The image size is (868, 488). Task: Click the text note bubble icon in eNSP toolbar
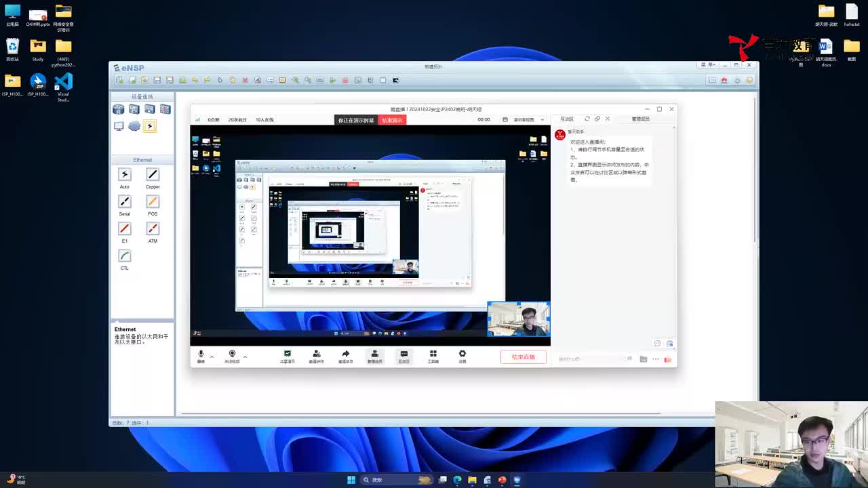(270, 80)
